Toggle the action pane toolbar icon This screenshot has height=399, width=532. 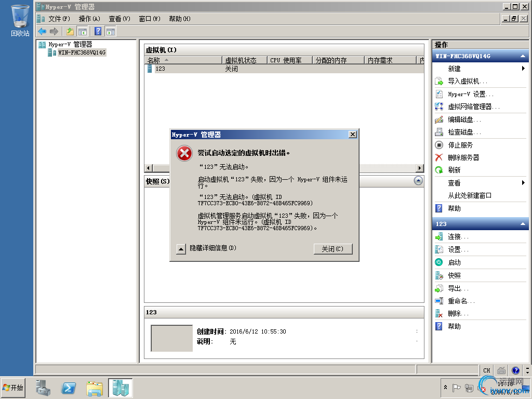coord(110,32)
